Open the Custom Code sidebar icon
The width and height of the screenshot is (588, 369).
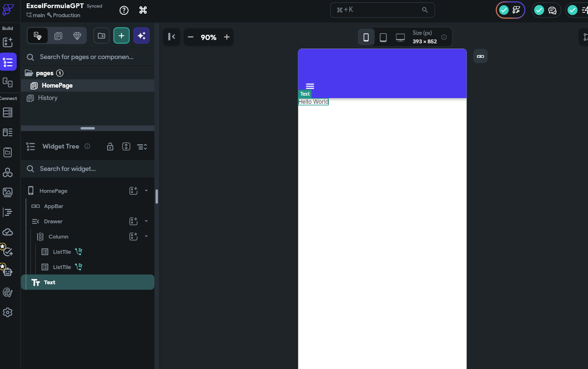point(8,212)
